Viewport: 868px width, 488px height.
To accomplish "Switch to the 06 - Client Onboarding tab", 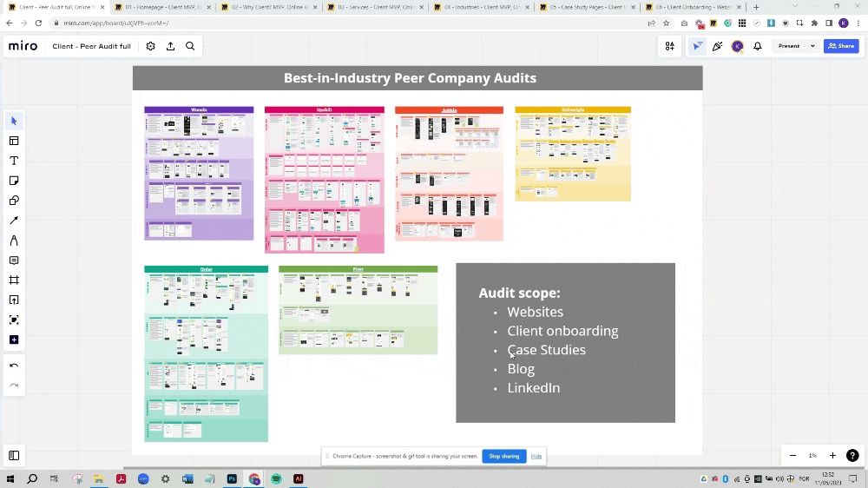I will [x=694, y=7].
